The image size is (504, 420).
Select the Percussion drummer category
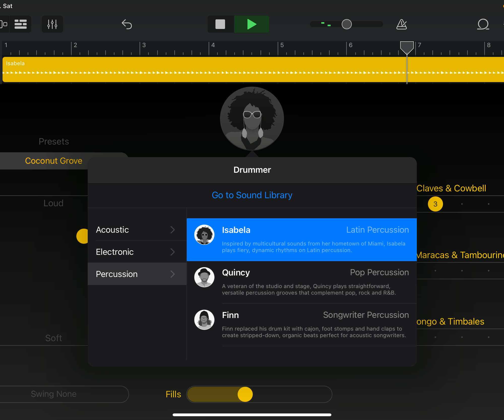(137, 274)
